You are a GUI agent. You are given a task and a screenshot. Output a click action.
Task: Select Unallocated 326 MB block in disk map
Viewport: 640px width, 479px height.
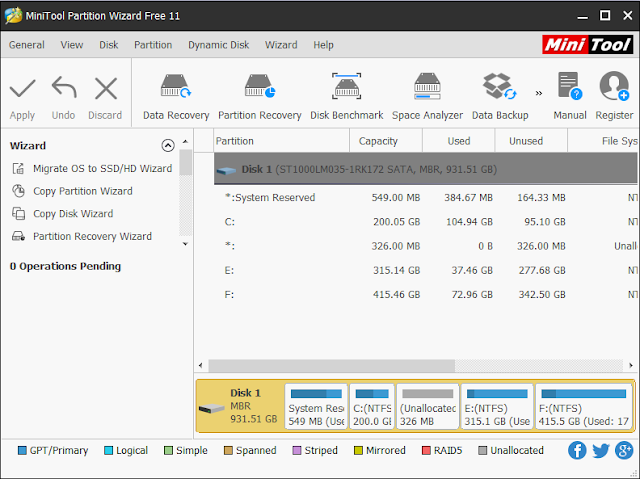428,406
